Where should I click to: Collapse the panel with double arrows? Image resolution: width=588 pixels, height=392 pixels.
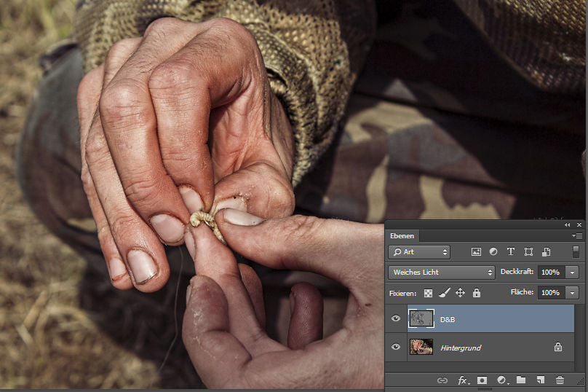pyautogui.click(x=567, y=224)
